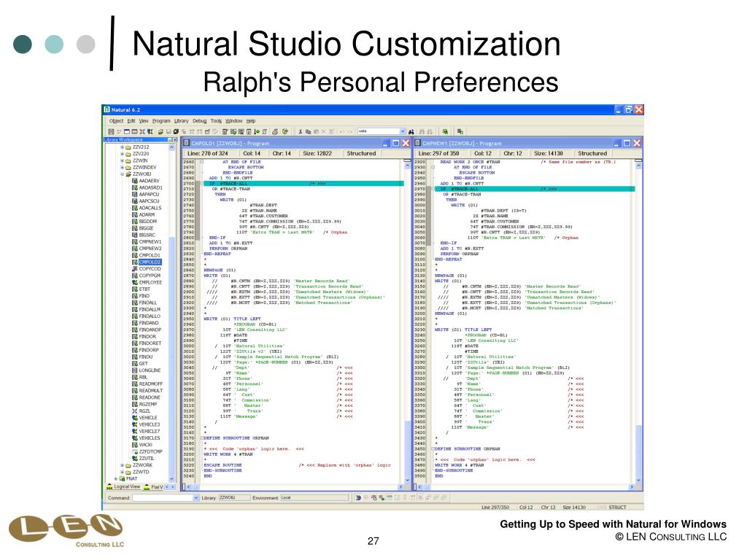Click the ZZFDTCMP object icon
747x560 pixels.
pos(135,451)
